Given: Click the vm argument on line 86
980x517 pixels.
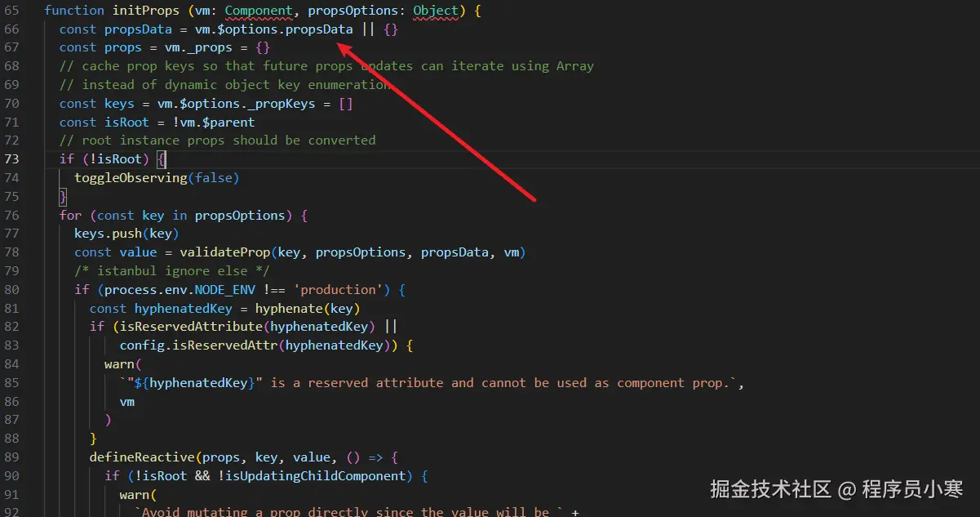Looking at the screenshot, I should [127, 402].
